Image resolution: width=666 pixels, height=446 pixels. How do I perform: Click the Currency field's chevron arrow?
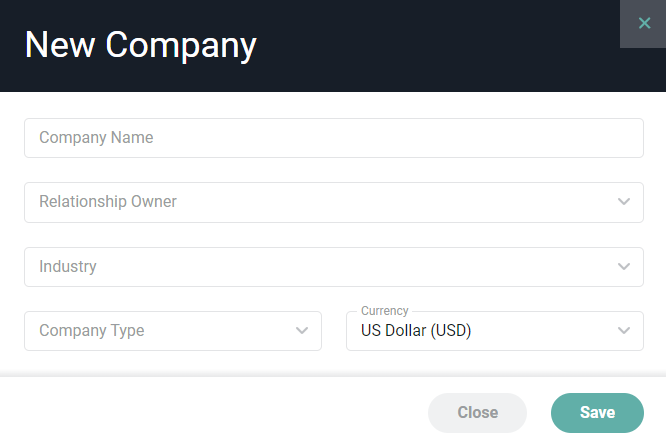coord(624,331)
